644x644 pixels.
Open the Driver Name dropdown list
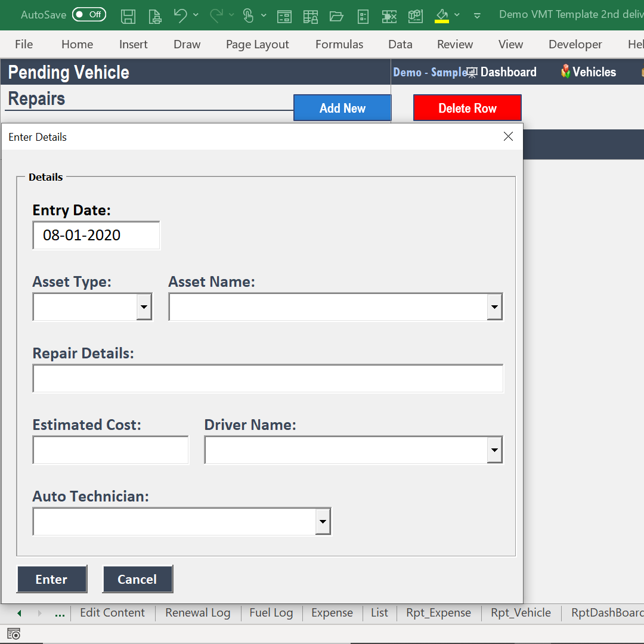[494, 450]
